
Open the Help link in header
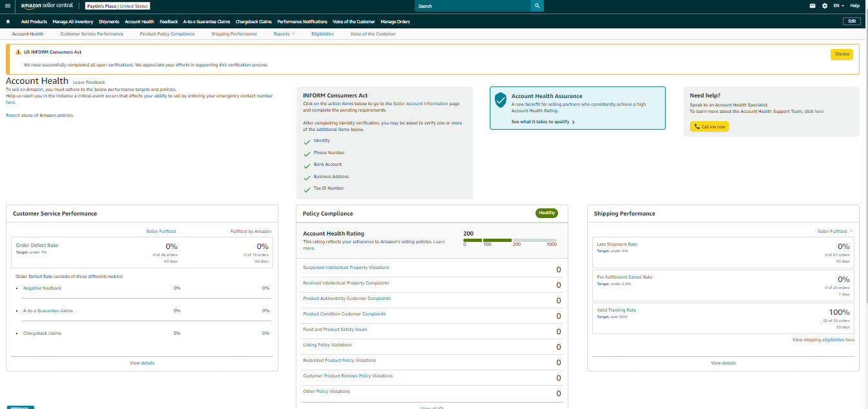pyautogui.click(x=855, y=6)
